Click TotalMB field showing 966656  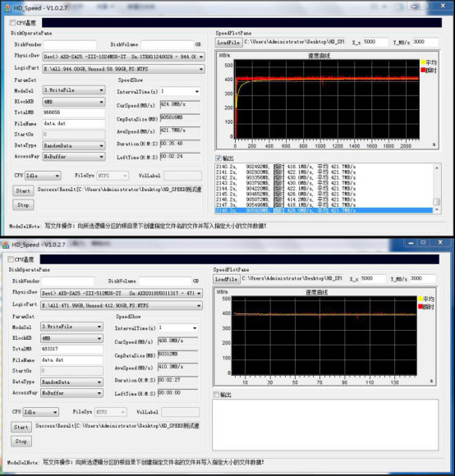(74, 112)
